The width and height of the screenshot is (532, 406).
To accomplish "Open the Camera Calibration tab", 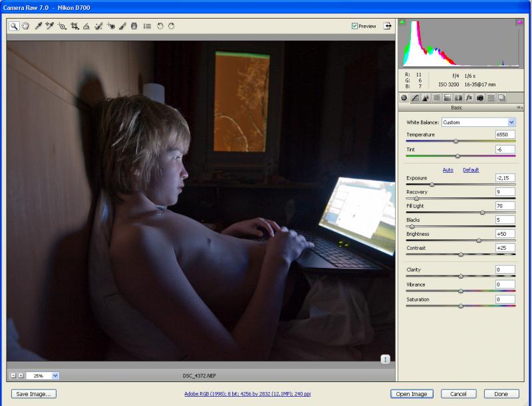I will pyautogui.click(x=479, y=98).
